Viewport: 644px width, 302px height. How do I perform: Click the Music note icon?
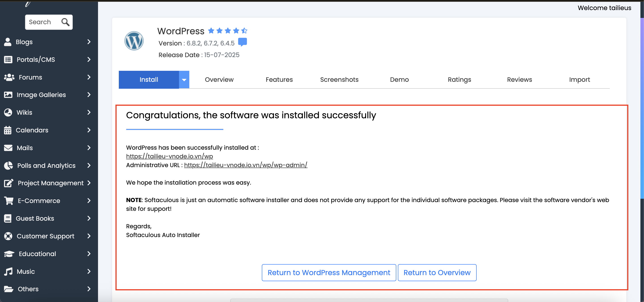pos(8,272)
